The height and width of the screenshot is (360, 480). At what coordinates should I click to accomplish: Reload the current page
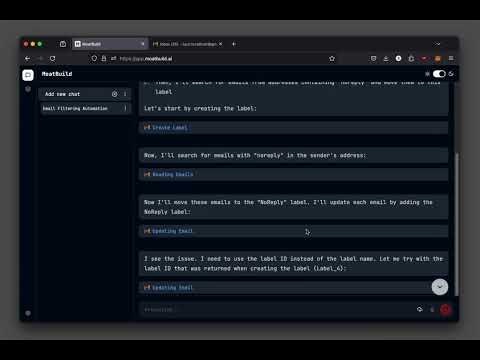(53, 59)
